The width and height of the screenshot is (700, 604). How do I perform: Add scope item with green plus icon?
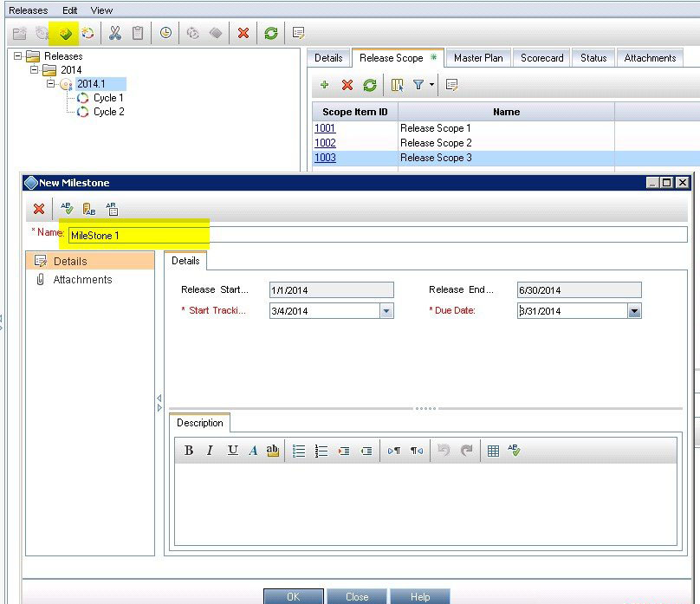pyautogui.click(x=325, y=85)
